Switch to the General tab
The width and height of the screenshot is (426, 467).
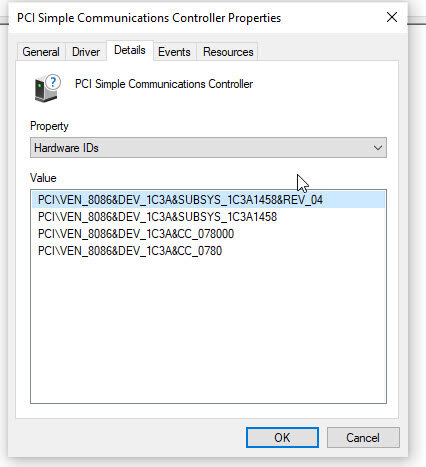[41, 52]
